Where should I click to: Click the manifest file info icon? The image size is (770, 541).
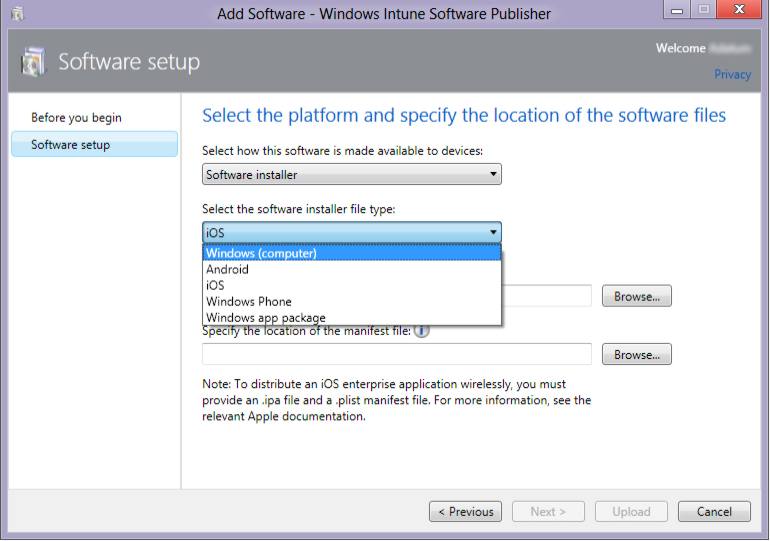pyautogui.click(x=421, y=331)
